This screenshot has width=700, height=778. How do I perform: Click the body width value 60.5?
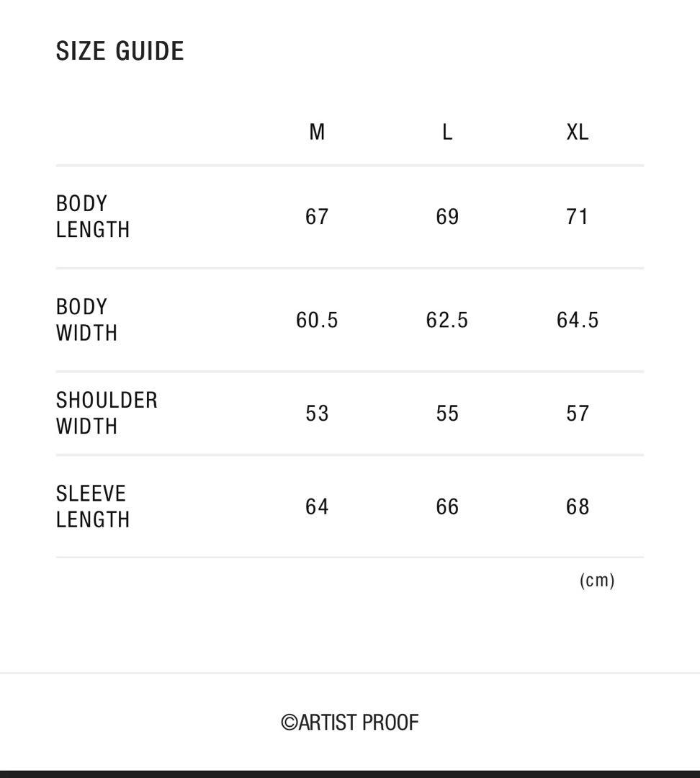point(317,320)
